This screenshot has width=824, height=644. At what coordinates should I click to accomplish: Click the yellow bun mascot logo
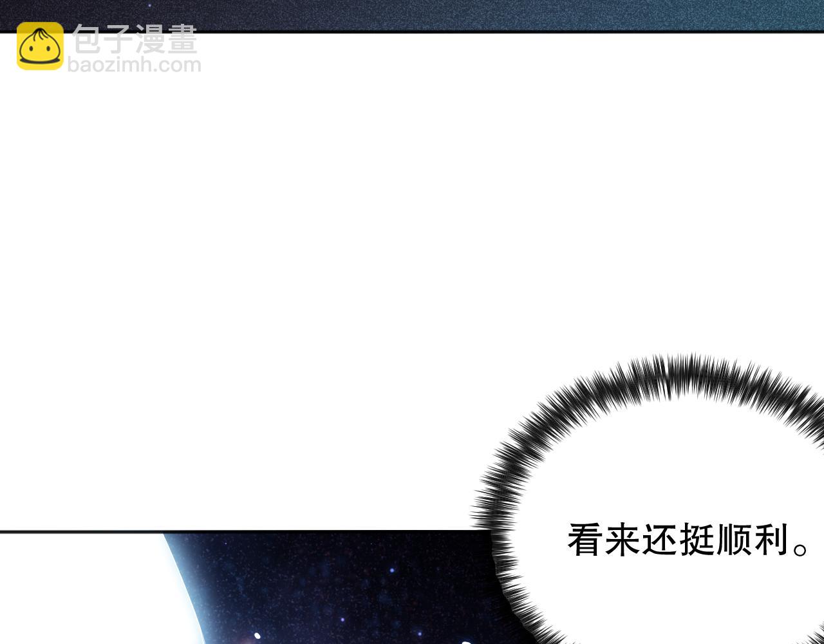pyautogui.click(x=40, y=46)
